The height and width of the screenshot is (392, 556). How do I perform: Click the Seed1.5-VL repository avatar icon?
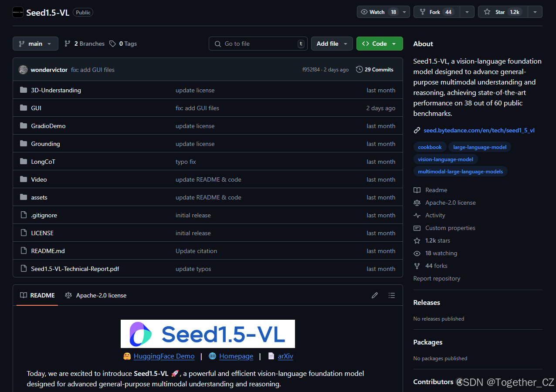tap(18, 12)
